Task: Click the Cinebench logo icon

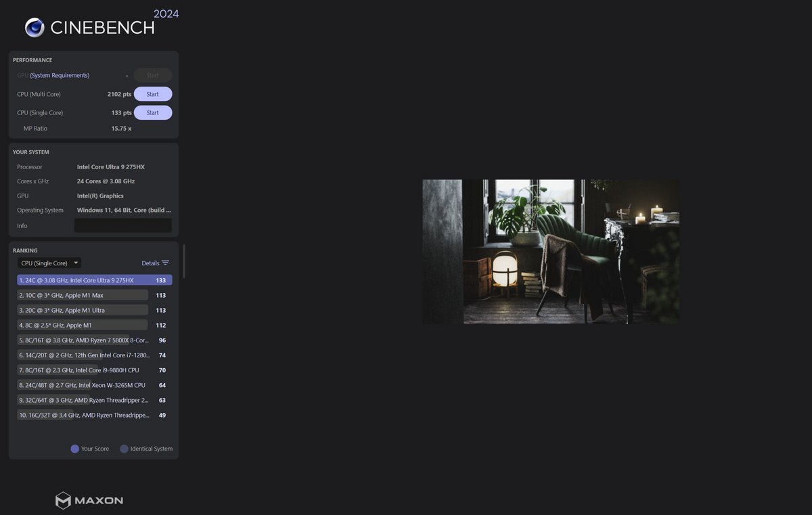Action: pos(35,27)
